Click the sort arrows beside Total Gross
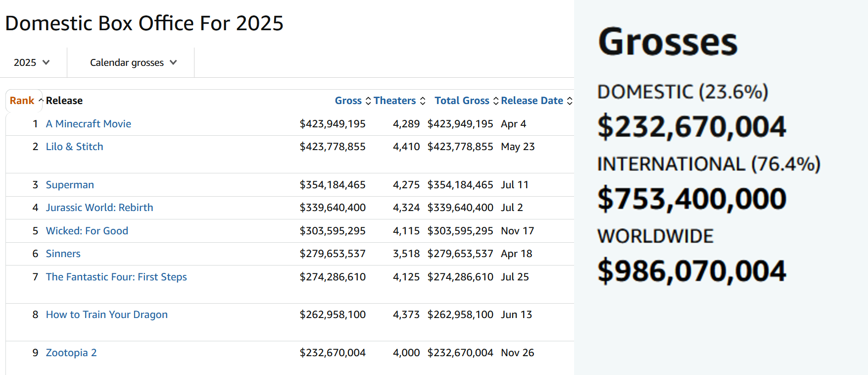 pyautogui.click(x=496, y=101)
